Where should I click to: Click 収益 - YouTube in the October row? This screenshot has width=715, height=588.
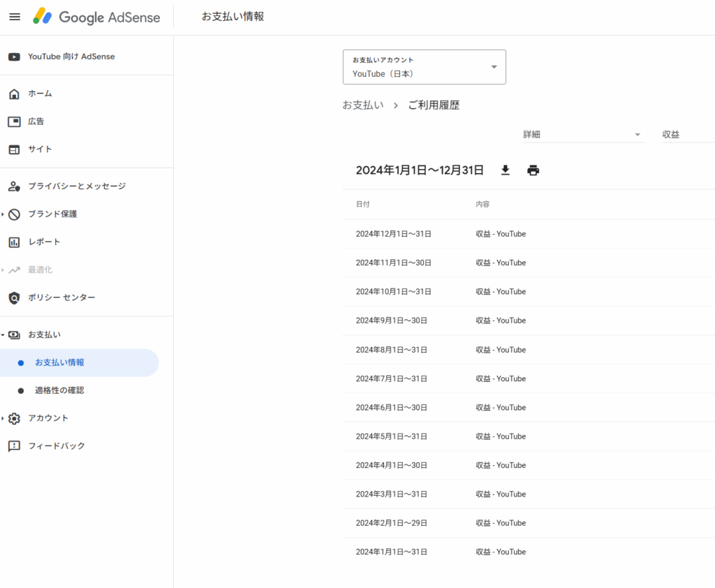click(x=501, y=291)
